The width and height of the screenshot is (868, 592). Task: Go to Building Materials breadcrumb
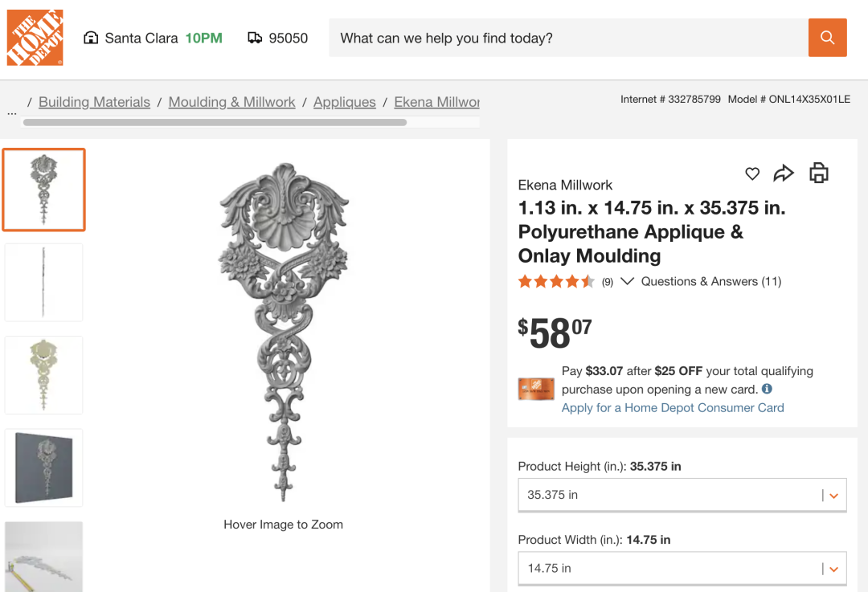click(94, 102)
